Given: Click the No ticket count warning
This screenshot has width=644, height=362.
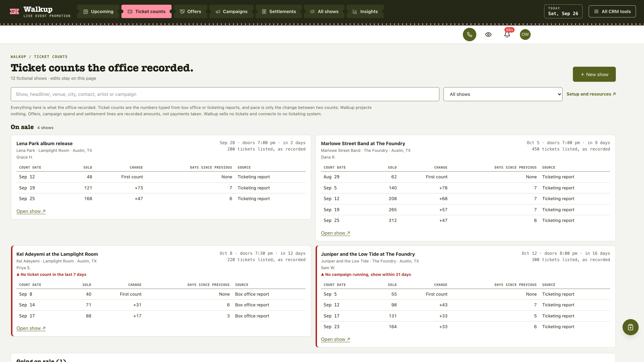Looking at the screenshot, I should click(x=51, y=274).
